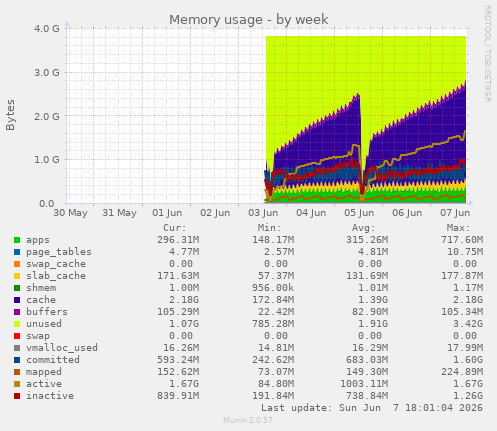The height and width of the screenshot is (431, 497).
Task: Click the '06 Jun' x-axis date label
Action: tap(407, 213)
